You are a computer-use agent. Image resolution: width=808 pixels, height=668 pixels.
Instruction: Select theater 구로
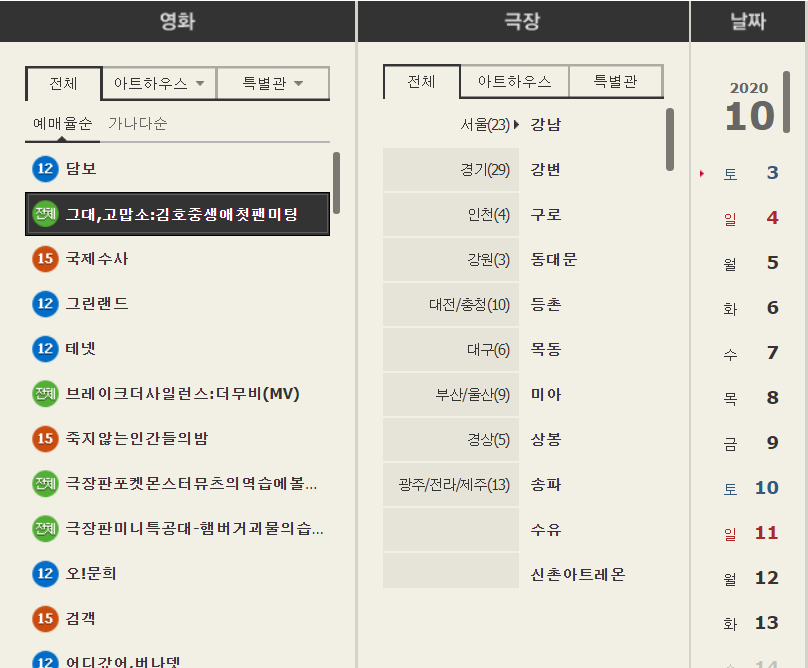click(546, 214)
